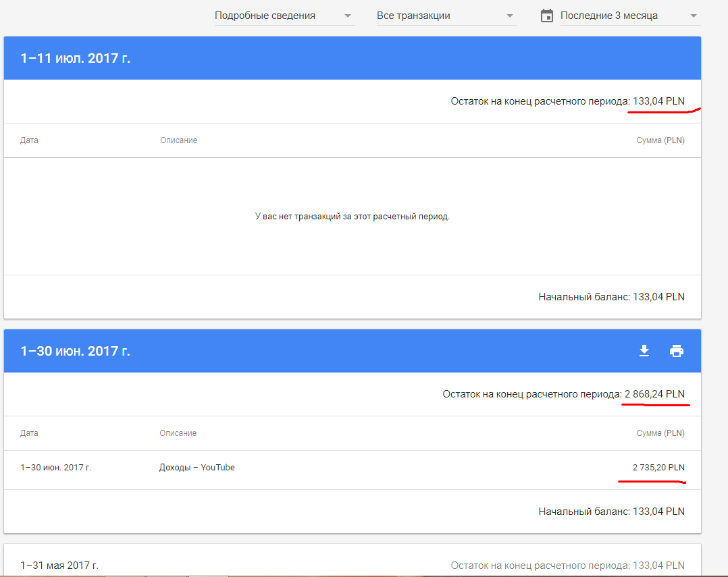Click the "Сумма (PLN)" header in July section
Screen dimensions: 728x577
[x=660, y=140]
